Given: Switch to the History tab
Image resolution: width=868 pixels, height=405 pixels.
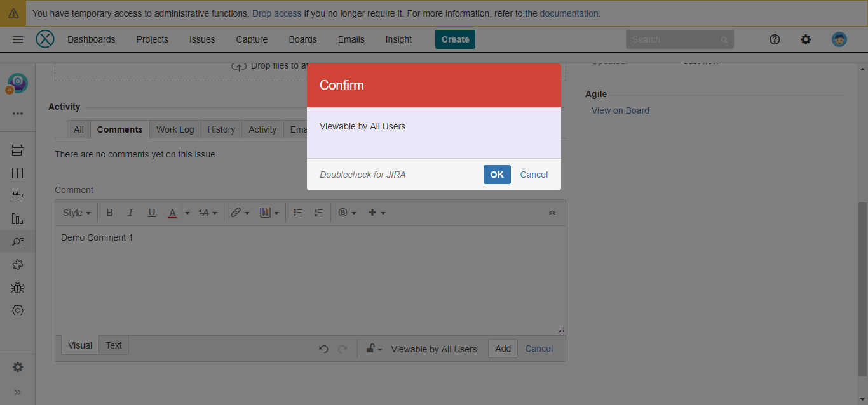Looking at the screenshot, I should [x=221, y=129].
